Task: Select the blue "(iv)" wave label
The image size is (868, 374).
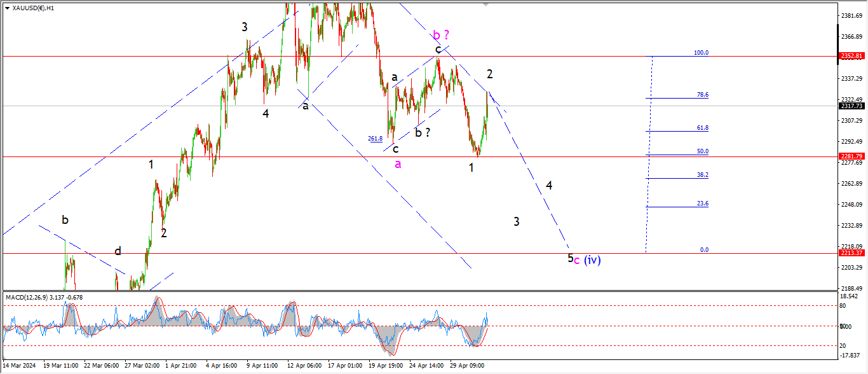Action: [x=592, y=260]
